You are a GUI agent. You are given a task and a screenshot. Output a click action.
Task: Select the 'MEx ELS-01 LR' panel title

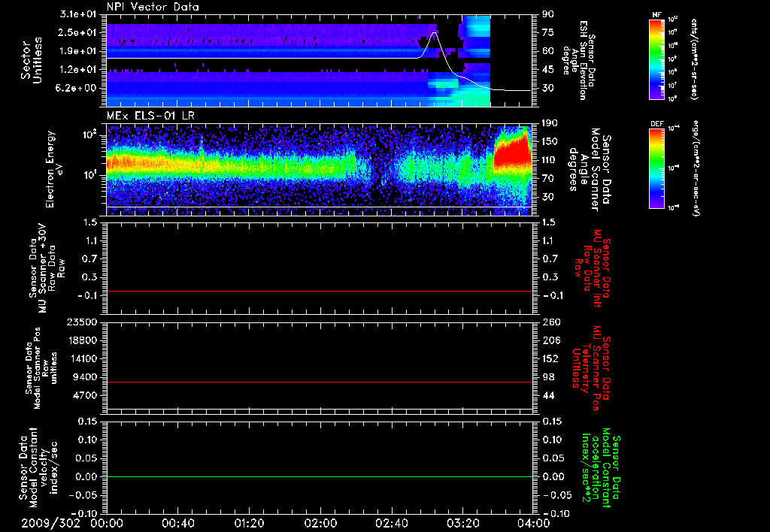150,116
